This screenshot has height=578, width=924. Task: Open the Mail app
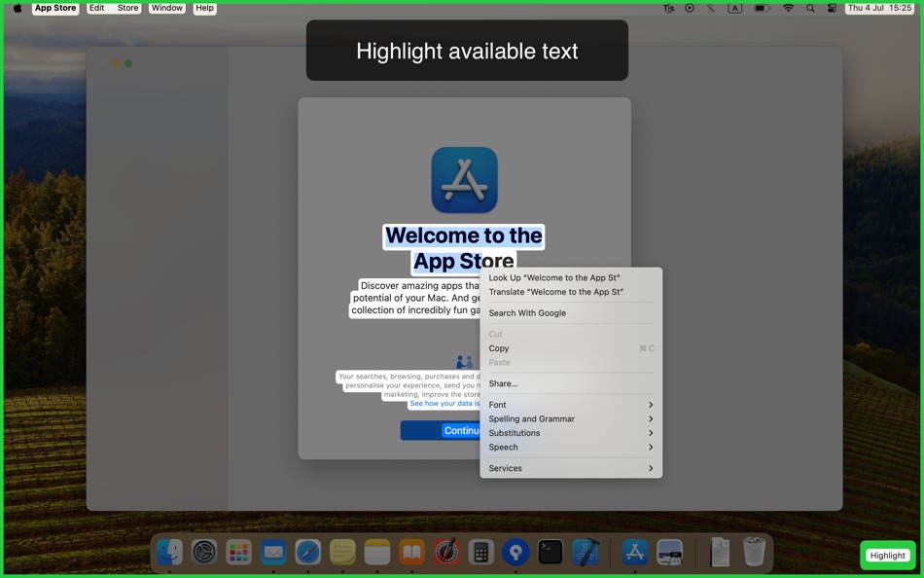coord(272,553)
